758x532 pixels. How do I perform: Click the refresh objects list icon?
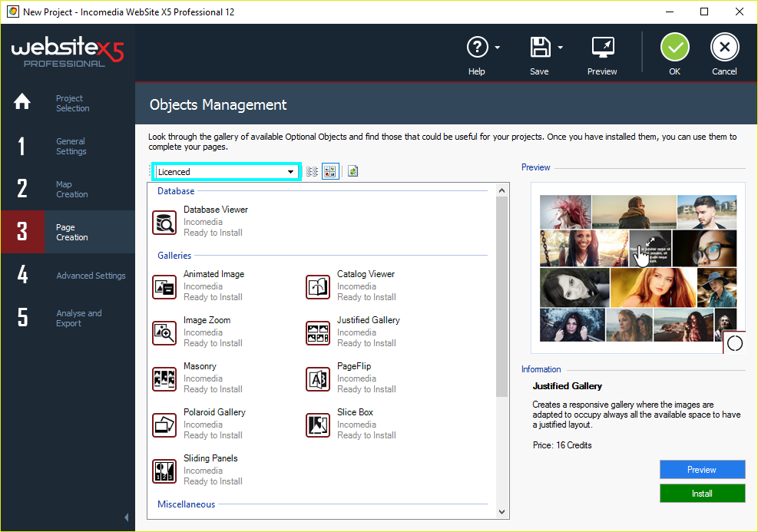pyautogui.click(x=353, y=171)
